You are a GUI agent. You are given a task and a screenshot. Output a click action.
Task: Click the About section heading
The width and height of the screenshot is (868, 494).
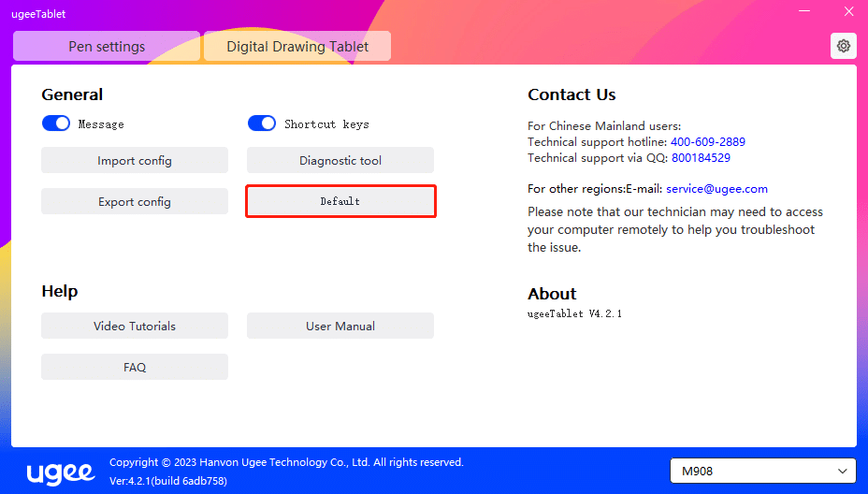pos(552,294)
